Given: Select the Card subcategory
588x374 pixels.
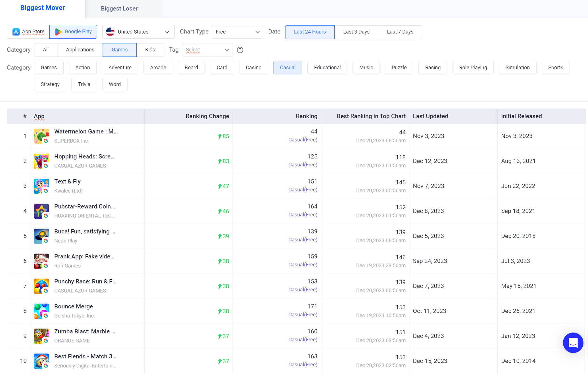Looking at the screenshot, I should click(x=222, y=68).
